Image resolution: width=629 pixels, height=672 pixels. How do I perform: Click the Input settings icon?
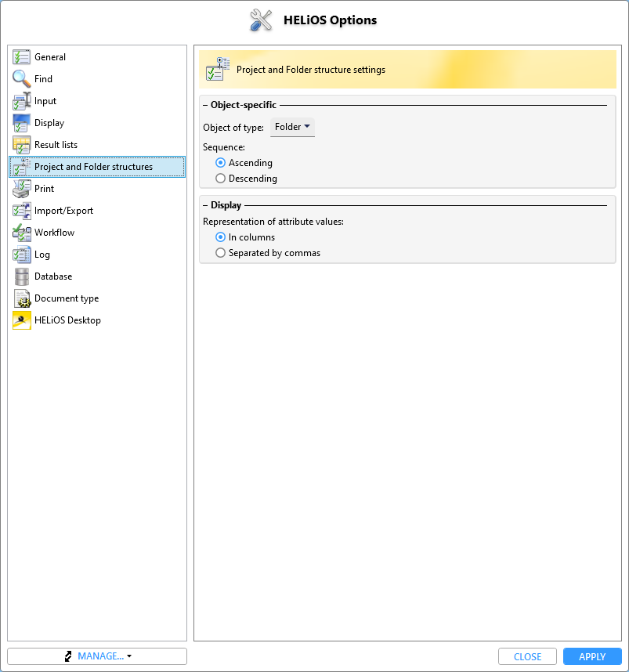point(21,101)
